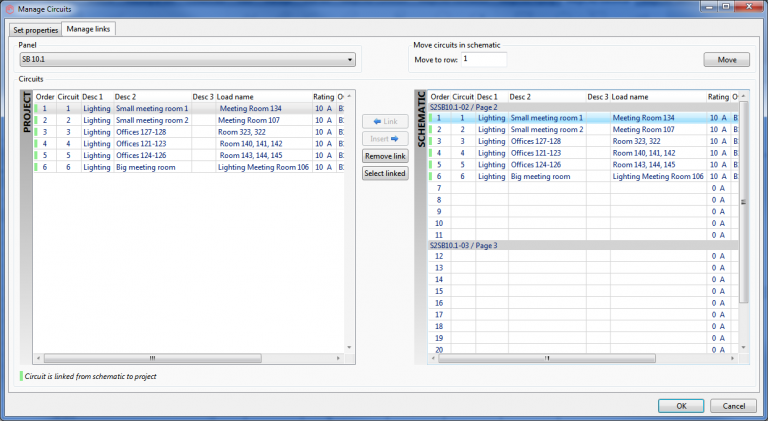Confirm with the OK button
The width and height of the screenshot is (768, 421).
coord(680,405)
